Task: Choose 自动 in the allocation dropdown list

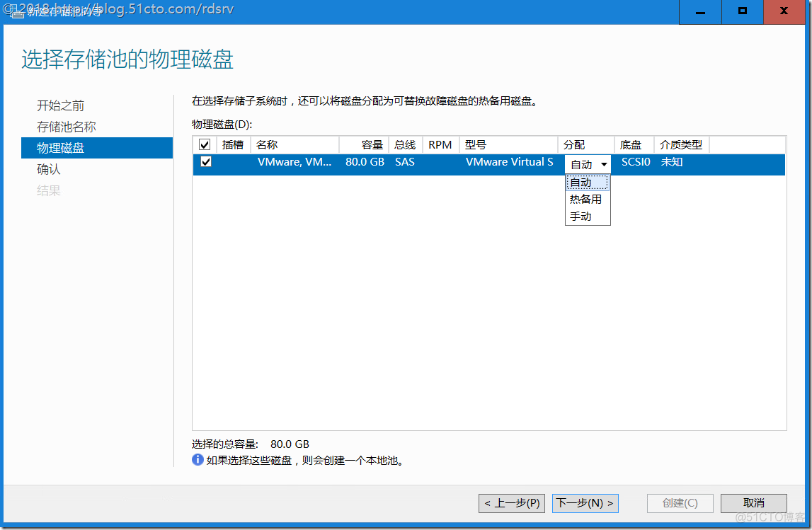Action: click(x=588, y=182)
